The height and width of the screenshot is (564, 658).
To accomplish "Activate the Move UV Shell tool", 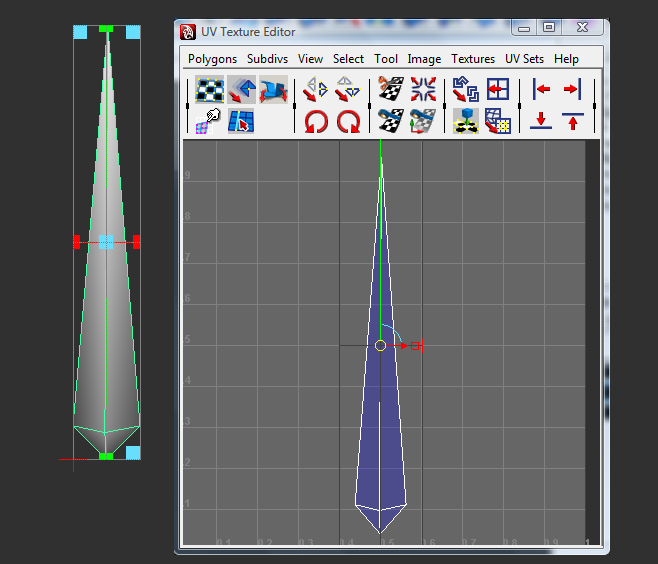I will pos(241,90).
